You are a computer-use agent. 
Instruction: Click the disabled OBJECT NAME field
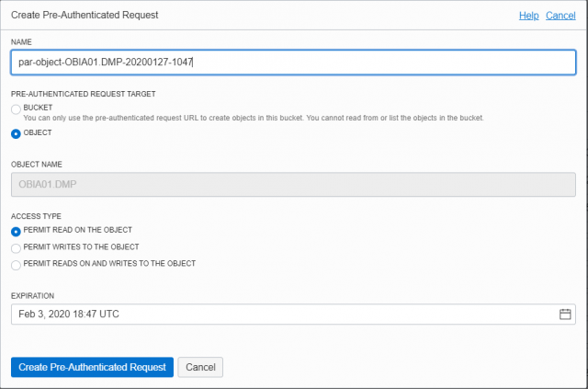coord(293,184)
